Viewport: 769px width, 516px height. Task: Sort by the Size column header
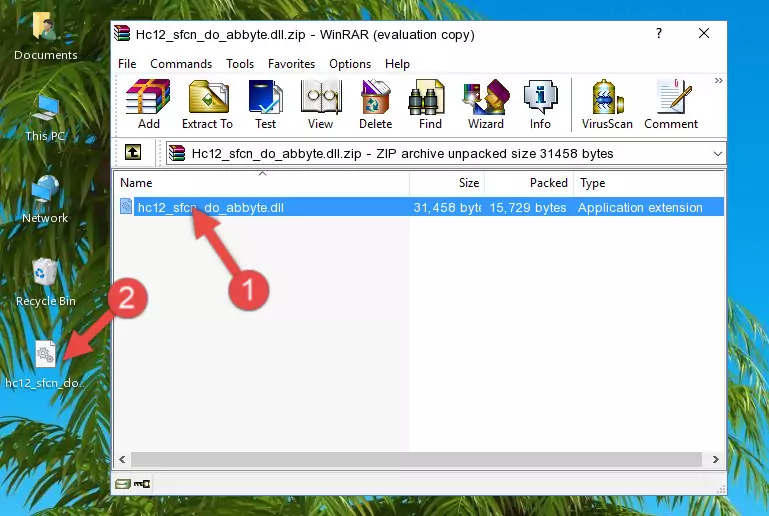(x=447, y=182)
